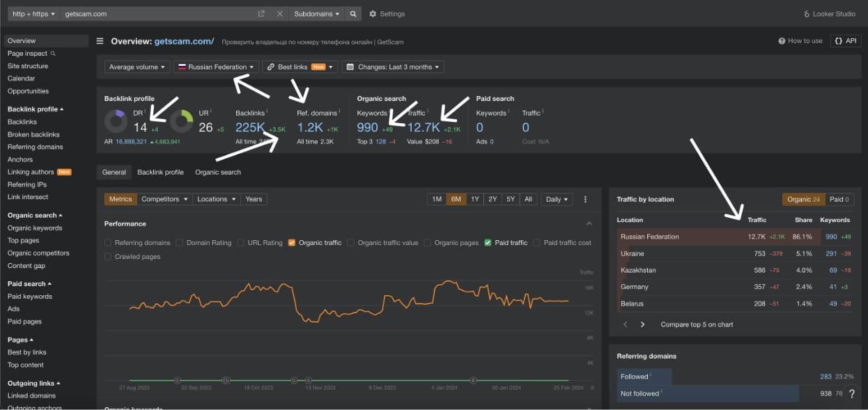Open Looker Studio integration
This screenshot has width=868, height=410.
[830, 14]
